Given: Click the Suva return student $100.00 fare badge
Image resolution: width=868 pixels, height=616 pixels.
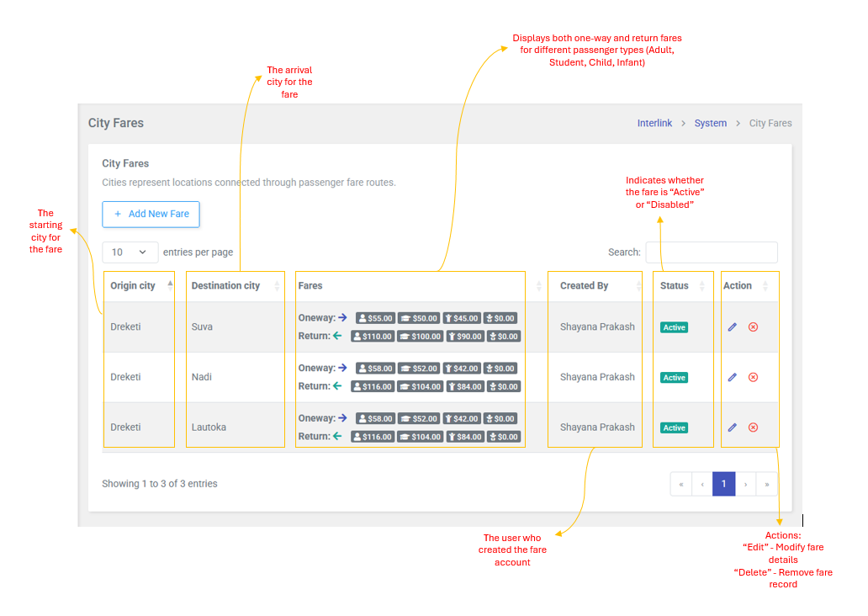Looking at the screenshot, I should tap(420, 337).
